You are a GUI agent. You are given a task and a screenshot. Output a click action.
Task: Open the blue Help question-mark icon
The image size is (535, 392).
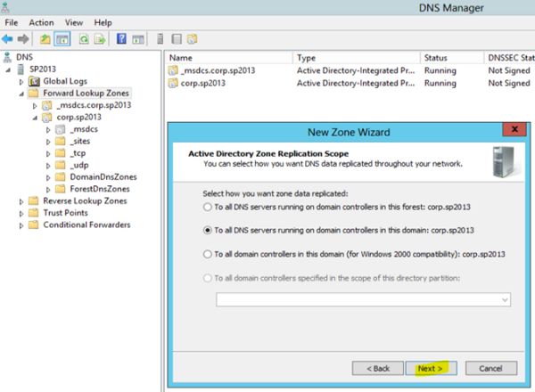121,39
